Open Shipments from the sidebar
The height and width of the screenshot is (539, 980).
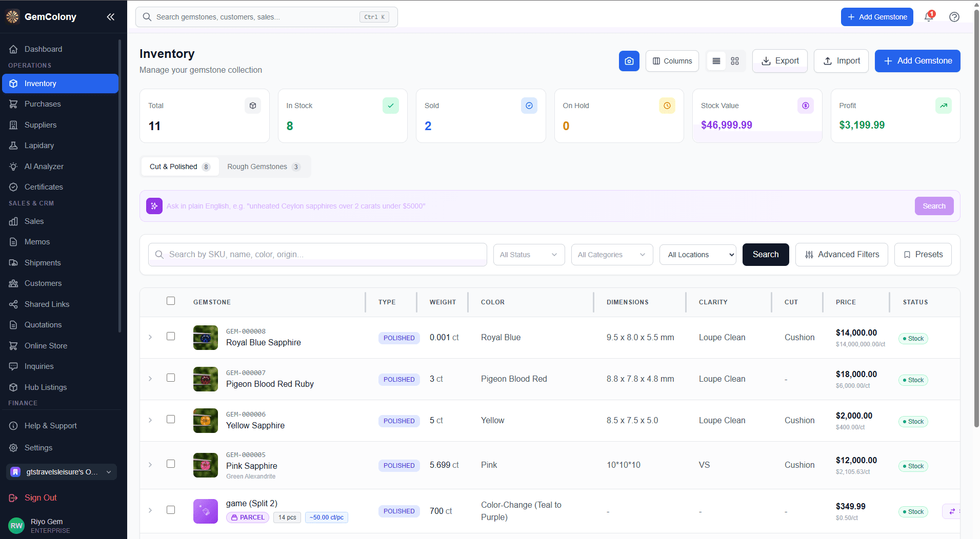61,263
